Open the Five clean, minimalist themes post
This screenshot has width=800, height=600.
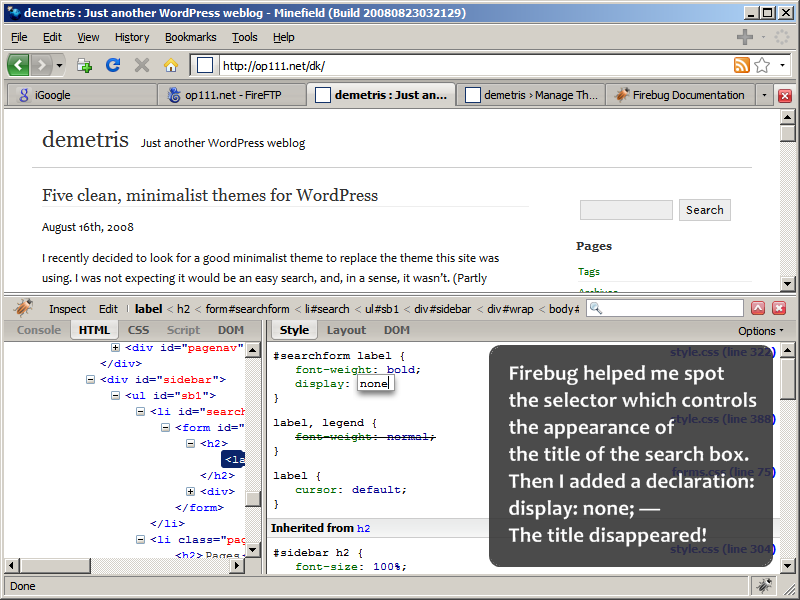pyautogui.click(x=210, y=195)
